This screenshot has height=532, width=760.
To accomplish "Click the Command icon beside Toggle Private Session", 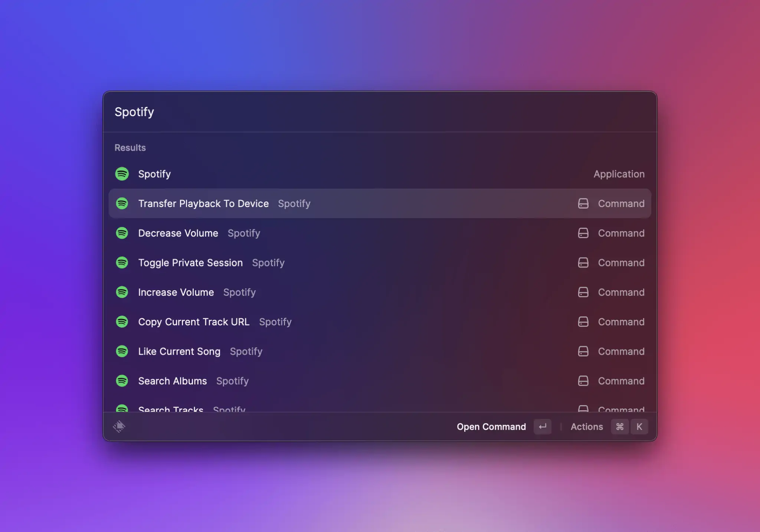I will pyautogui.click(x=583, y=263).
